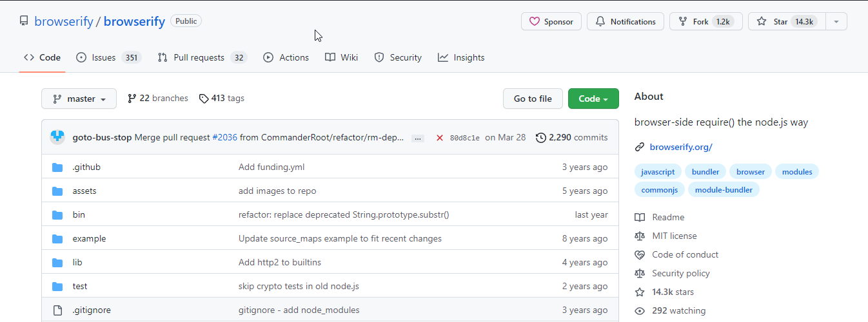Screen dimensions: 868x322
Task: Open 'Update source_maps example' commit message
Action: coord(340,238)
